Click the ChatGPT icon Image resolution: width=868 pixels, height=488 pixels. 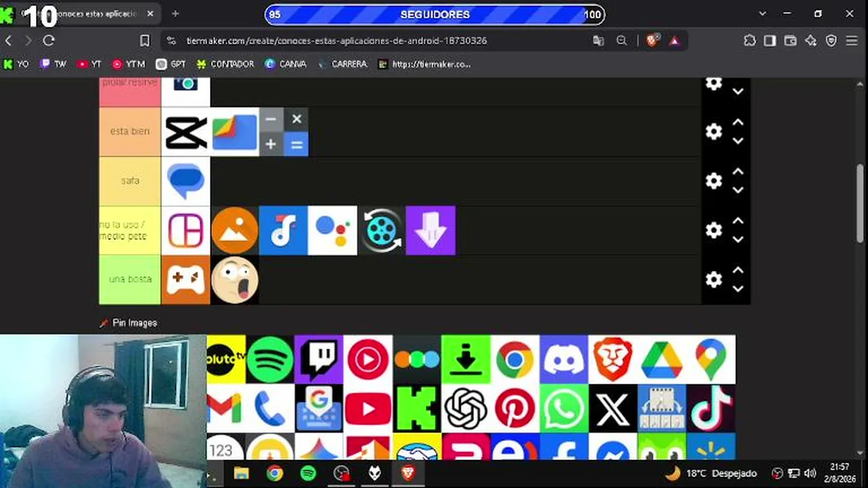coord(466,408)
